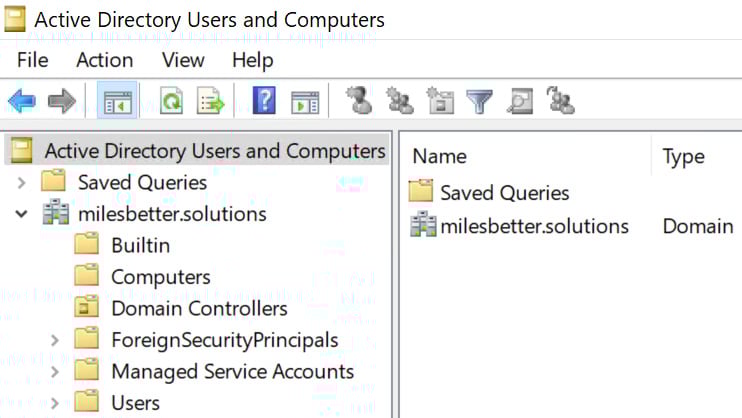742x418 pixels.
Task: Click Add to group toolbar icon
Action: click(x=561, y=100)
